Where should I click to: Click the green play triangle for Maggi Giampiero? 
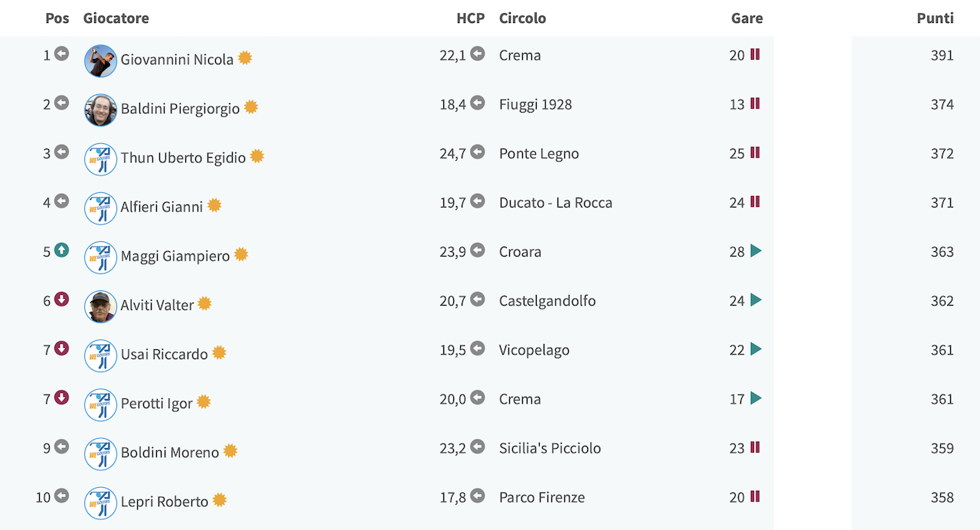756,250
